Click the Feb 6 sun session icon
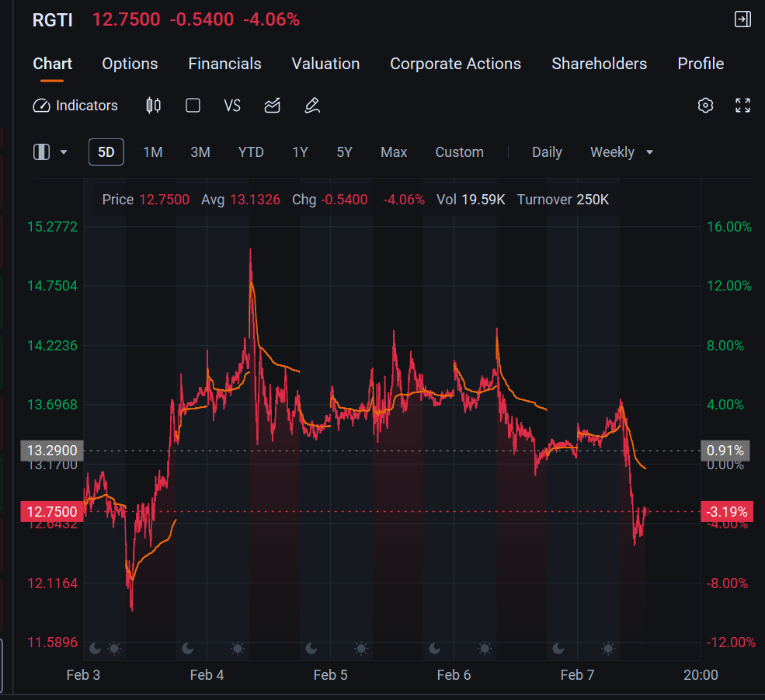This screenshot has width=765, height=700. point(485,648)
